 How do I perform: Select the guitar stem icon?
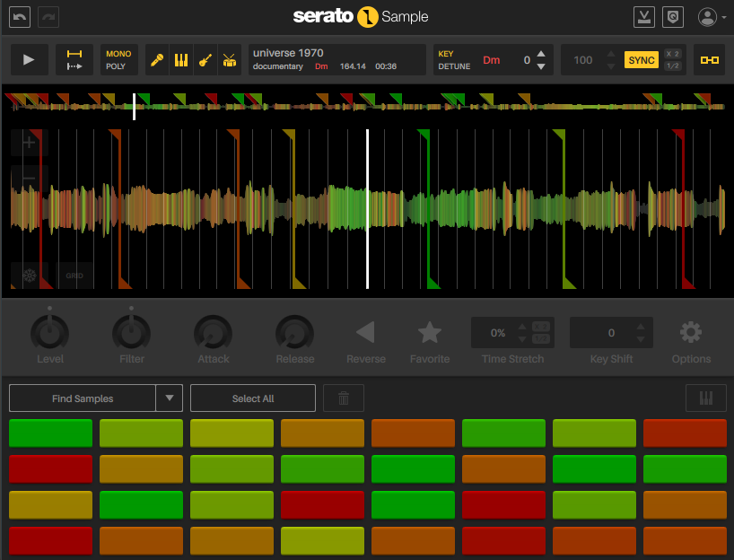point(205,60)
